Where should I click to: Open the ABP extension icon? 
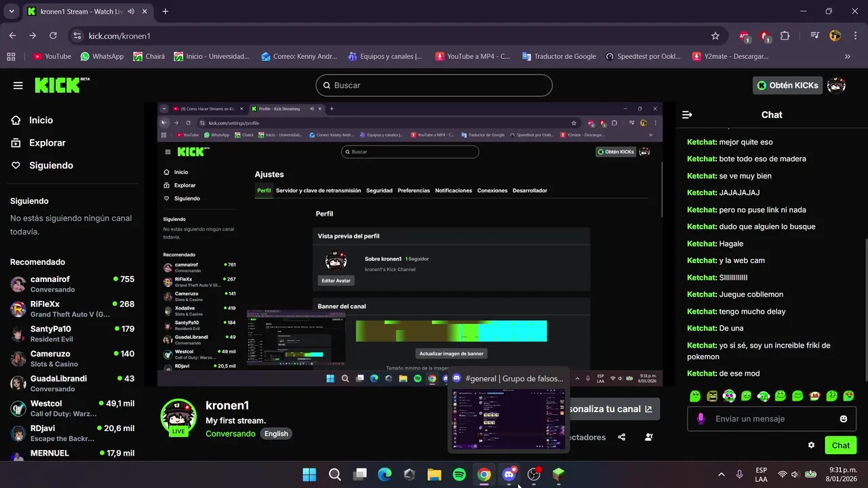[x=745, y=36]
